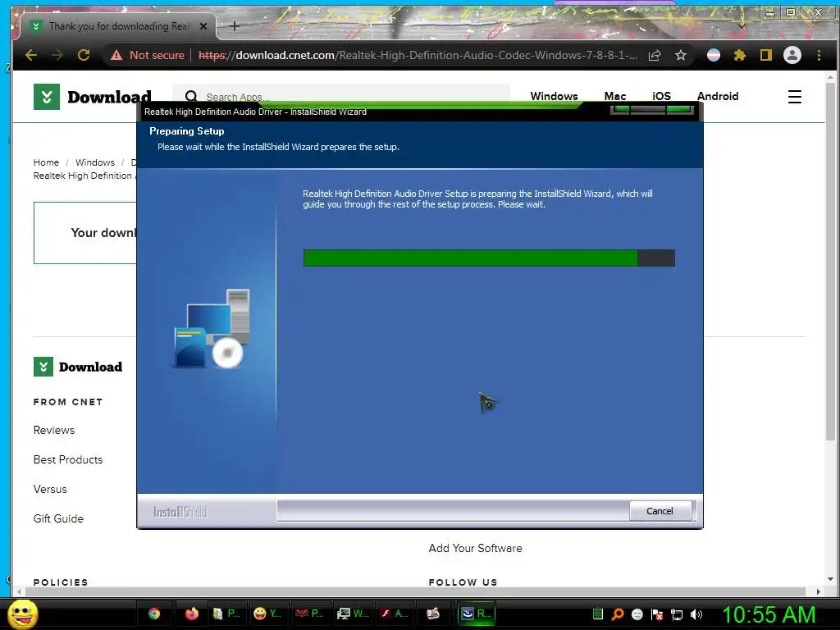This screenshot has width=840, height=630.
Task: Open the Reviews footer link
Action: point(54,430)
